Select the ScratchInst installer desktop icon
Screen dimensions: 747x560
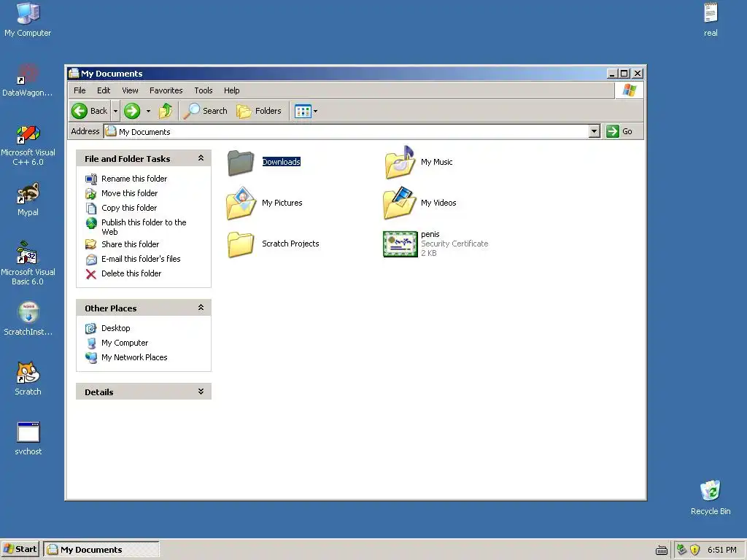coord(28,313)
